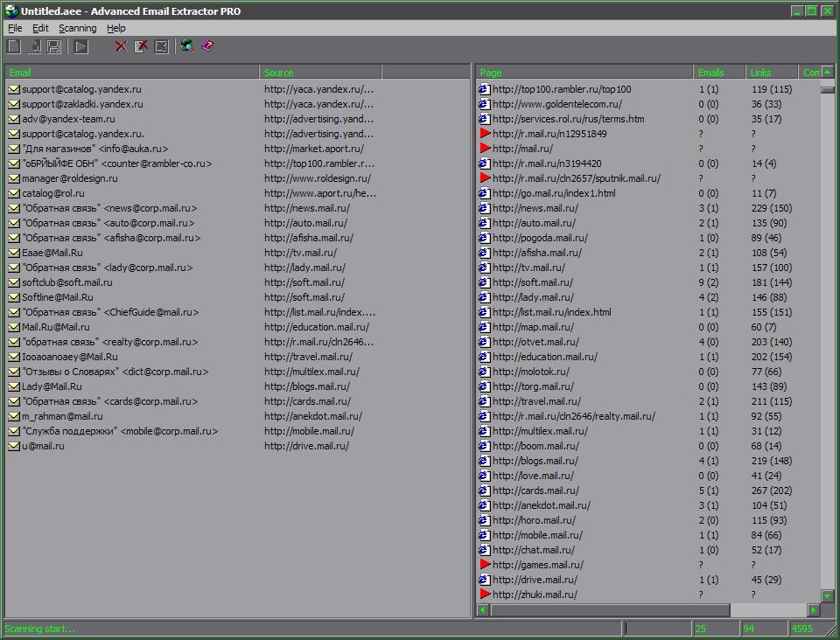Screen dimensions: 840x640
Task: Select page http://r.mail.ru/n3194420
Action: 547,163
